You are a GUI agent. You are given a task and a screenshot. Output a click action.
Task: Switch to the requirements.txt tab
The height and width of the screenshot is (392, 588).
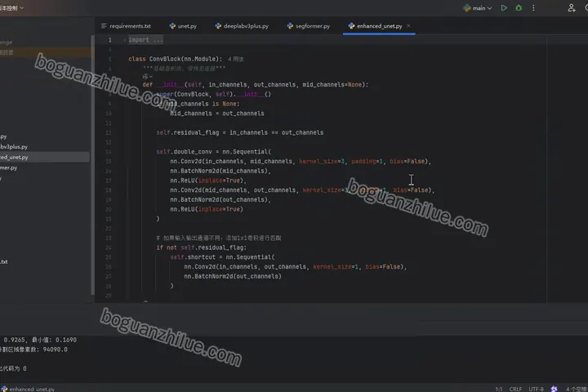pyautogui.click(x=126, y=26)
